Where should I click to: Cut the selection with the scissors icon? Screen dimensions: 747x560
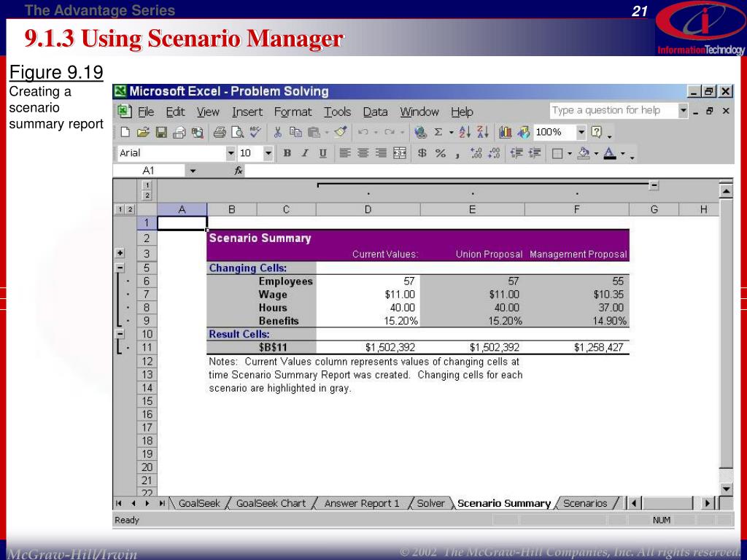tap(278, 133)
